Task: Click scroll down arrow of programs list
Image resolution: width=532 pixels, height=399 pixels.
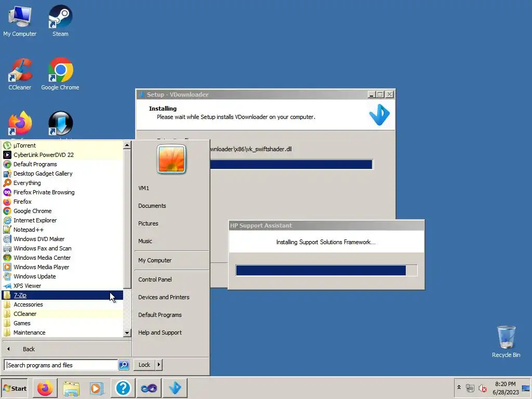Action: click(127, 333)
